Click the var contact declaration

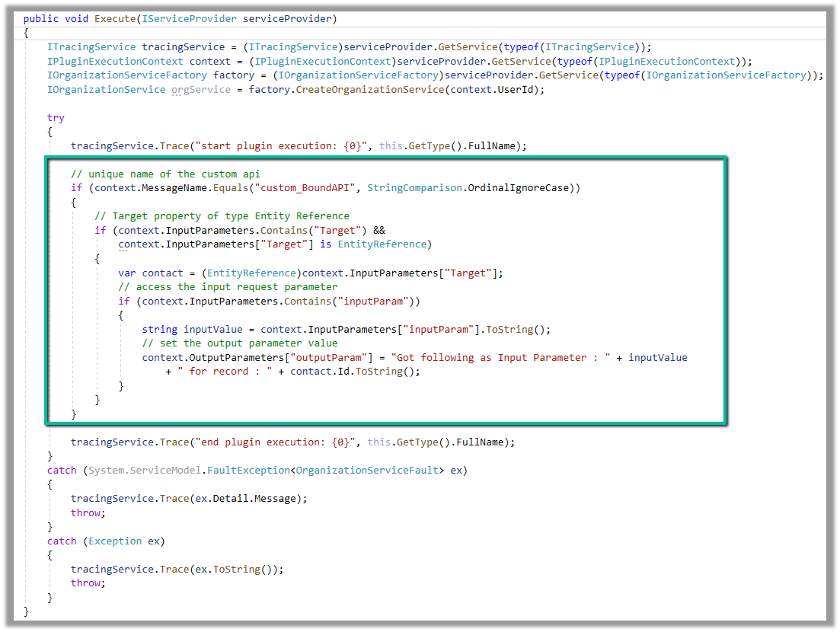click(151, 273)
